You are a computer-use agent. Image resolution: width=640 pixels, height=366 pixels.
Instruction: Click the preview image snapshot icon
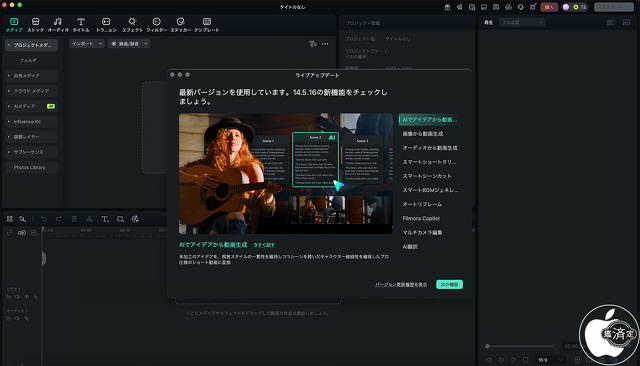(626, 22)
